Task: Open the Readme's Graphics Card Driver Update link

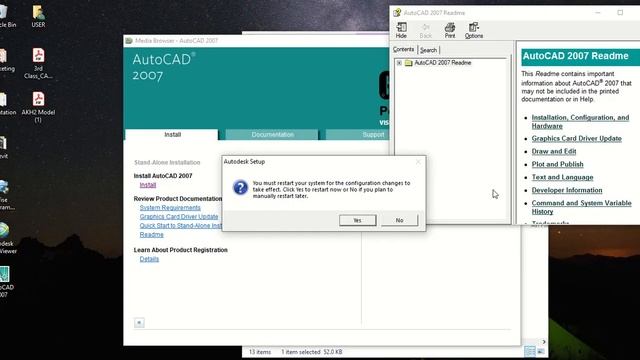Action: 576,139
